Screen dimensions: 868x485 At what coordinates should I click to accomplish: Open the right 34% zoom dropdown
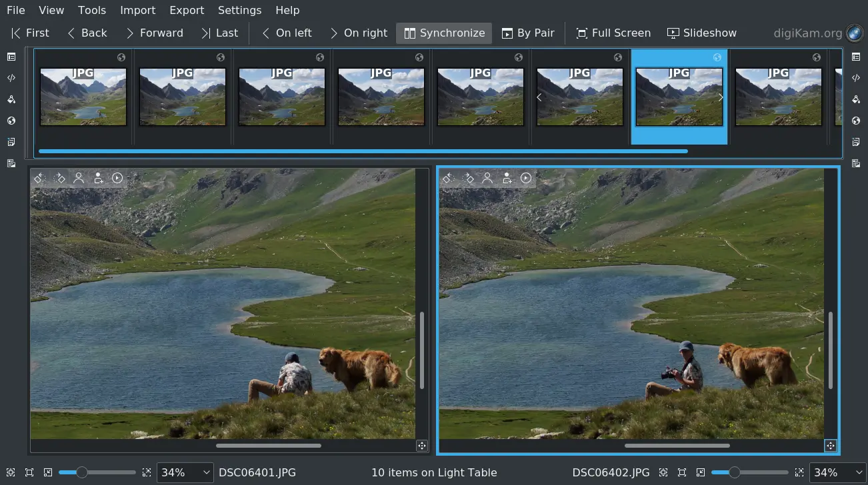pyautogui.click(x=837, y=472)
